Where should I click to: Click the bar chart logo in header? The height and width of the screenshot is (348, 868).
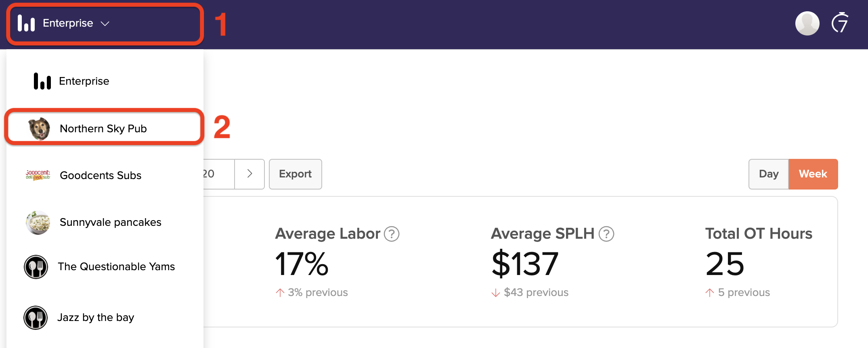pos(26,23)
